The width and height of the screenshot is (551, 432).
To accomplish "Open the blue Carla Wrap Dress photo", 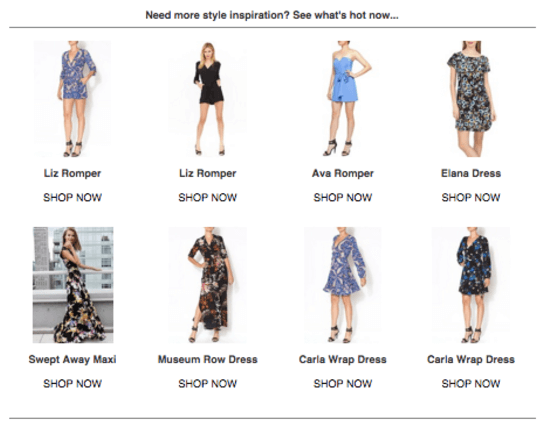I will tap(343, 285).
